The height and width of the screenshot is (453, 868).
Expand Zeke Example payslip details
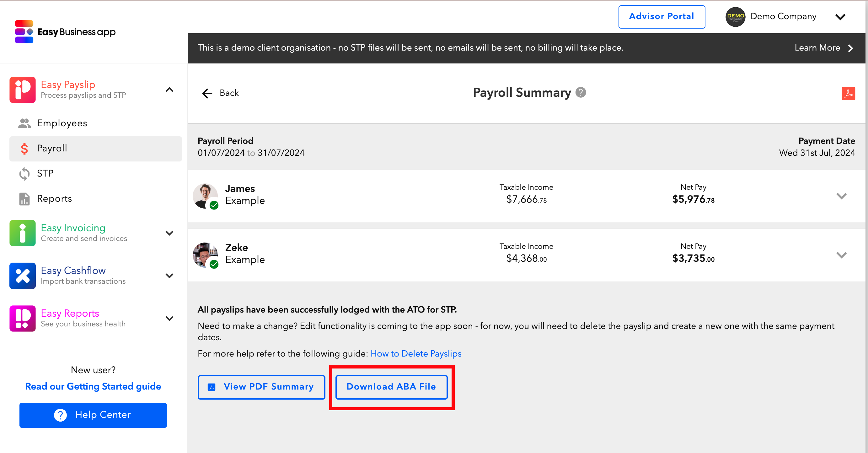[841, 255]
